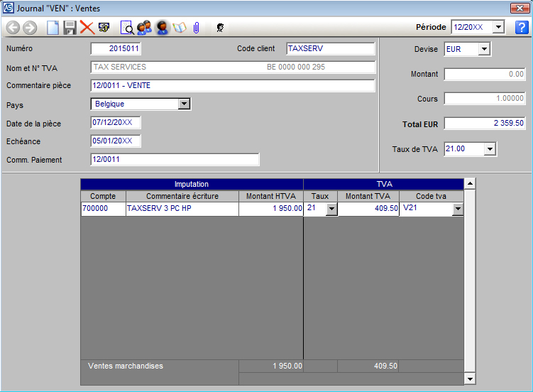Click the Commentaire pièce text field

(232, 86)
